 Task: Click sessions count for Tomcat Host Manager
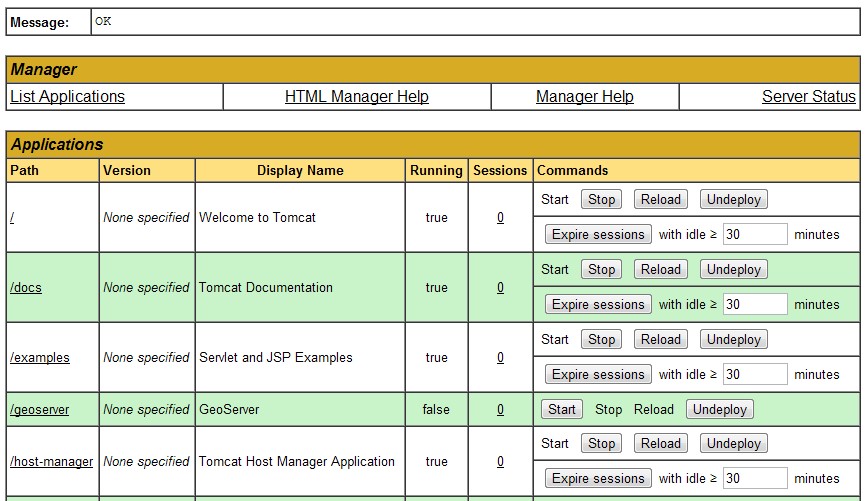(x=500, y=462)
